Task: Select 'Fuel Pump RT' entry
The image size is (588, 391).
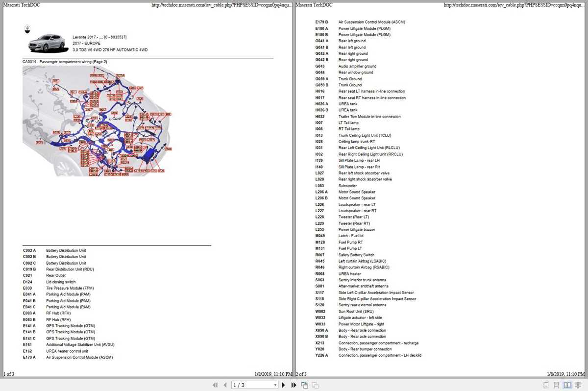Action: [x=351, y=242]
